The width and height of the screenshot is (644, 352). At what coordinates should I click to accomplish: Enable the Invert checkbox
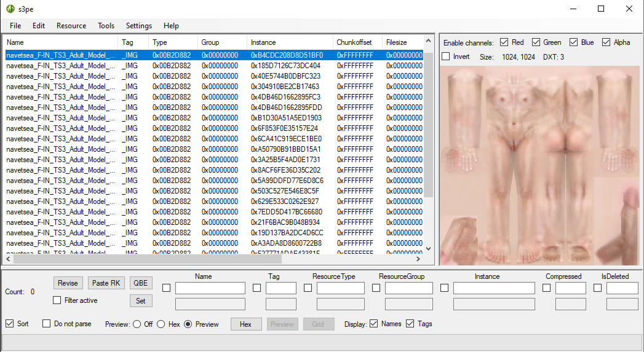pos(445,57)
